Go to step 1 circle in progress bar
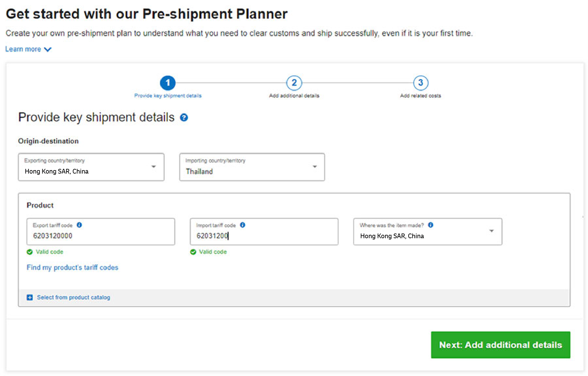 [168, 83]
